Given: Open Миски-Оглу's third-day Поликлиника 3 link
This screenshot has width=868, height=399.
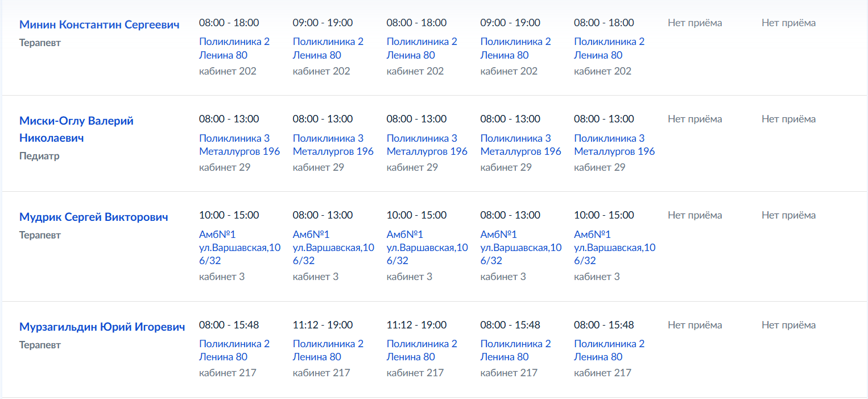Looking at the screenshot, I should (427, 145).
